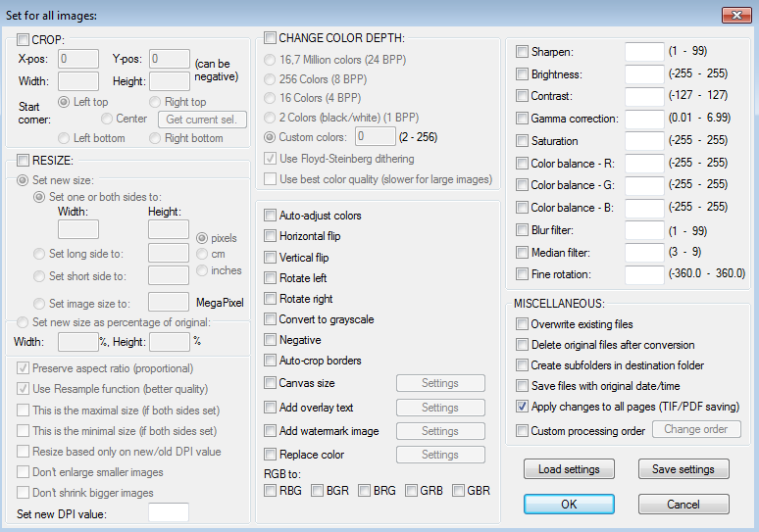
Task: Enable Horizontal flip option
Action: [270, 236]
